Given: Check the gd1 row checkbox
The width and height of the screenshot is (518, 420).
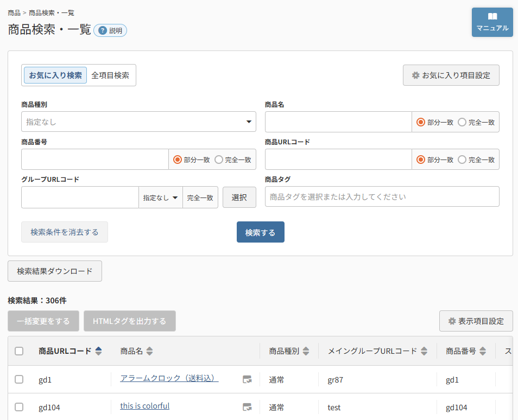Looking at the screenshot, I should click(x=19, y=379).
